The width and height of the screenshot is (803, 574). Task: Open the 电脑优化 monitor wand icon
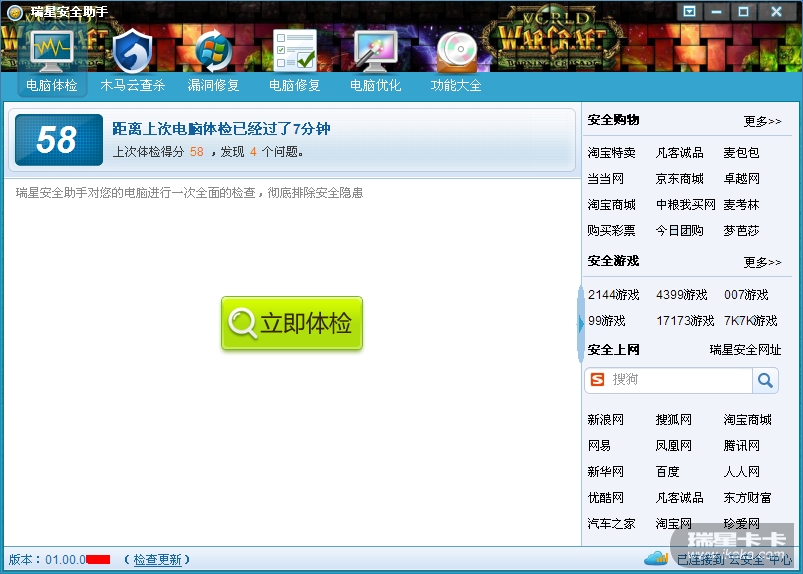click(375, 51)
